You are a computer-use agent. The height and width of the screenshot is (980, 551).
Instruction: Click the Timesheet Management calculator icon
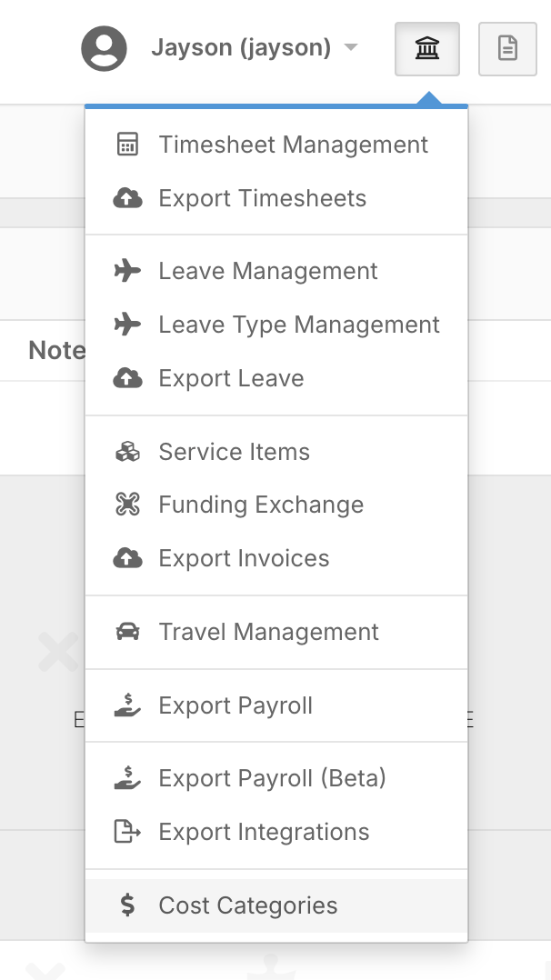(127, 145)
